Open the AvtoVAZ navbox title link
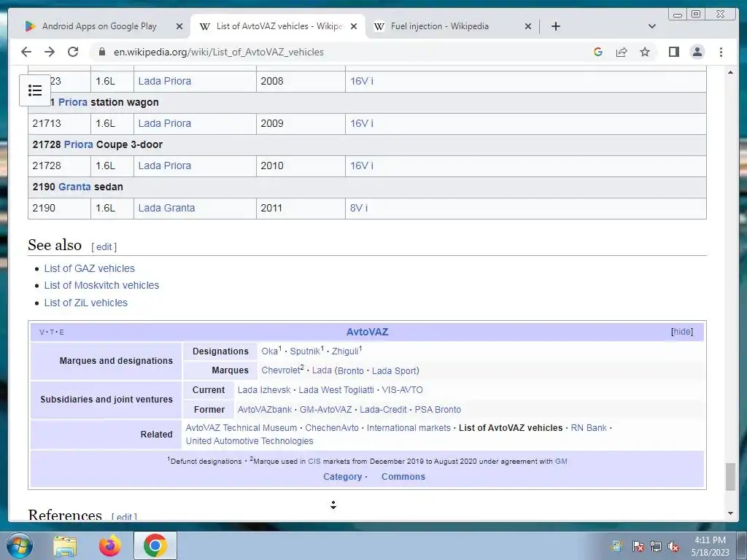Screen dimensions: 747x560 coord(368,332)
